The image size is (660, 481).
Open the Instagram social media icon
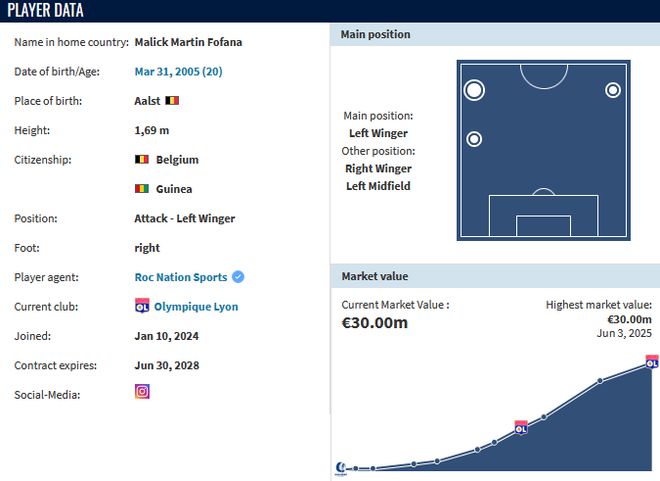[142, 391]
